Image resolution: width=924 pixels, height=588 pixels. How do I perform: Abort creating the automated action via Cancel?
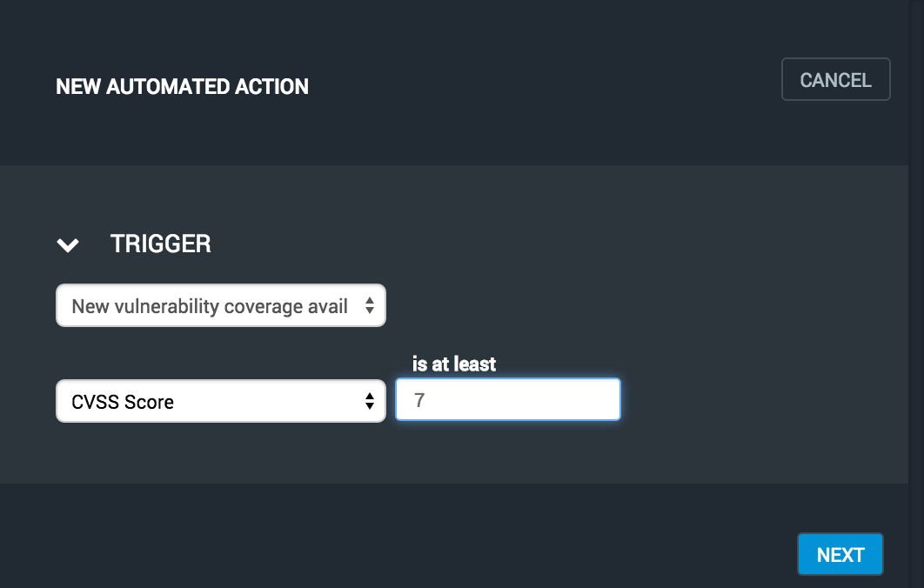tap(835, 80)
